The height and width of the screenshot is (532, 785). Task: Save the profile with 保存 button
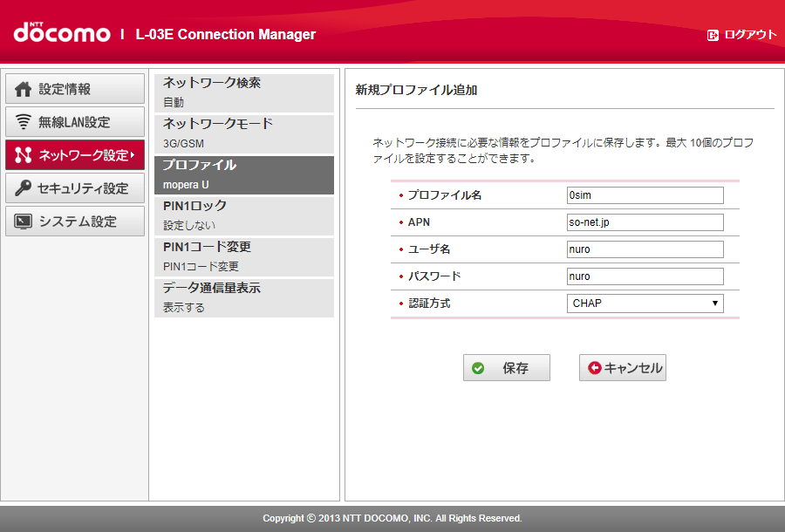(x=506, y=367)
